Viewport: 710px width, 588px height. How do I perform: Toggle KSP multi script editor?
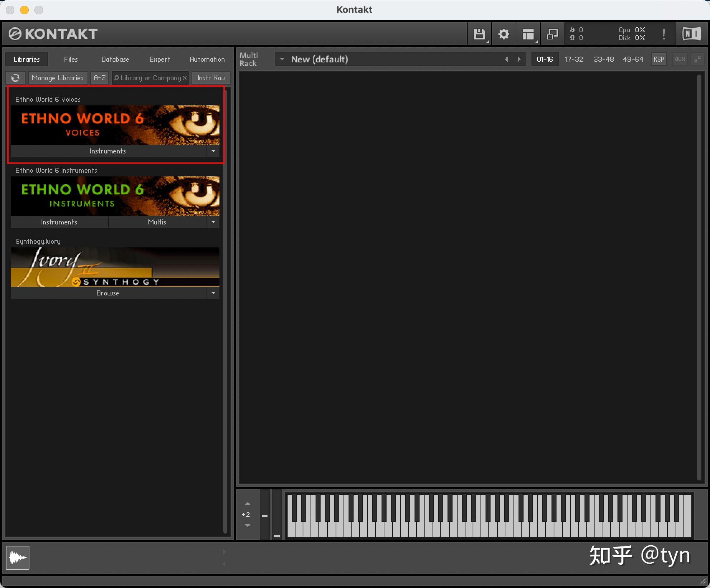click(x=659, y=59)
